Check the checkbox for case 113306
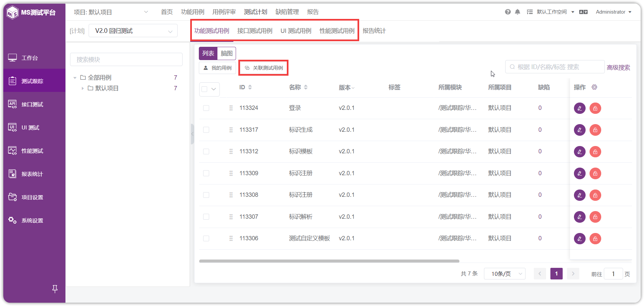Viewport: 644px width, 306px height. [206, 239]
